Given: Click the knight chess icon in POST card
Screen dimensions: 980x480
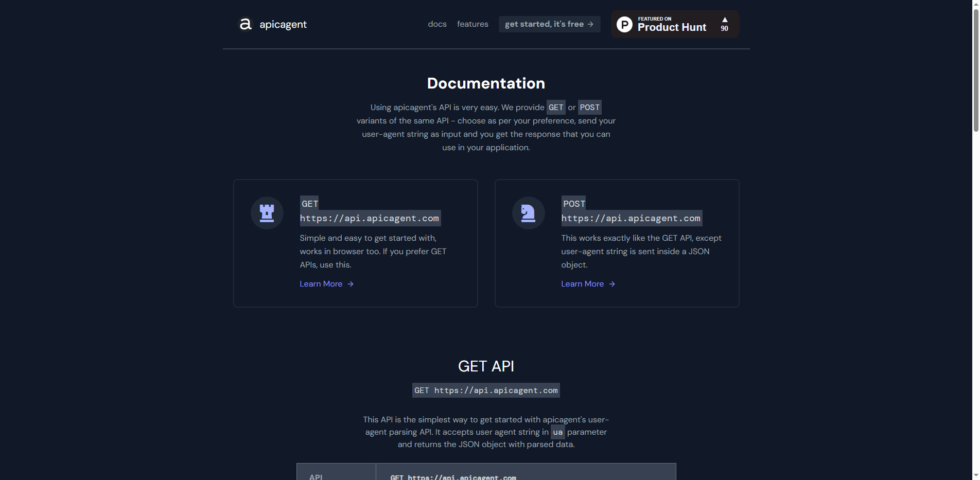Looking at the screenshot, I should tap(528, 213).
